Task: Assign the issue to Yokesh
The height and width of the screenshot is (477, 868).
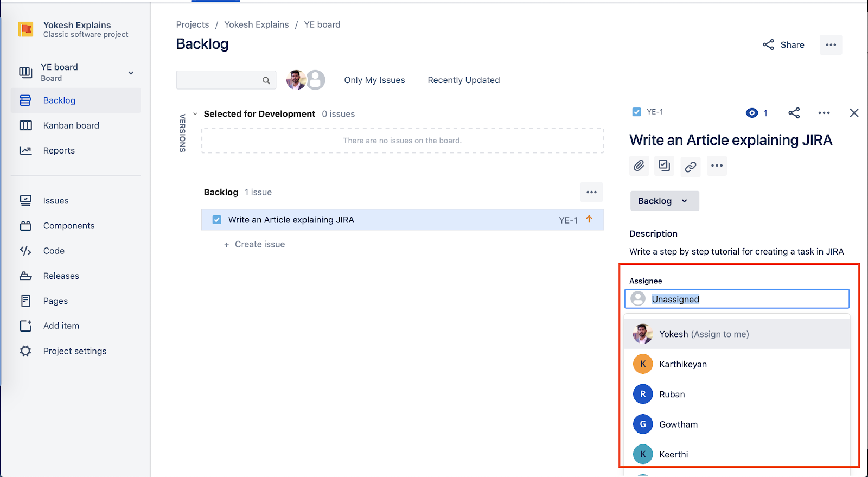Action: [x=737, y=334]
